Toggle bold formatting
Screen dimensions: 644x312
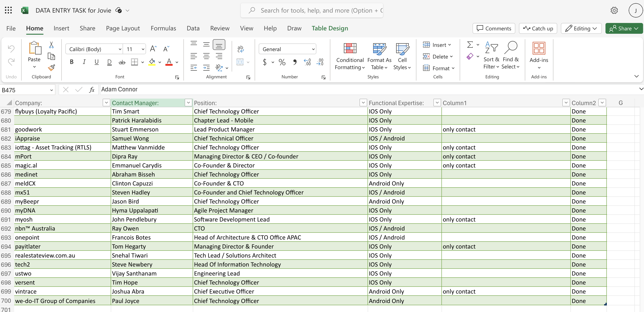[71, 62]
